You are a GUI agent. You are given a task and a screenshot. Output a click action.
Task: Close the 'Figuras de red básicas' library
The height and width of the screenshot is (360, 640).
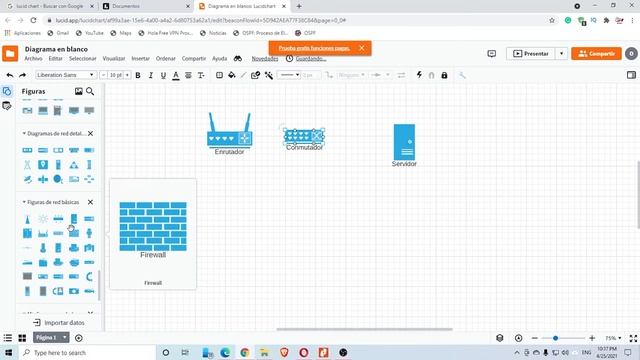[91, 202]
